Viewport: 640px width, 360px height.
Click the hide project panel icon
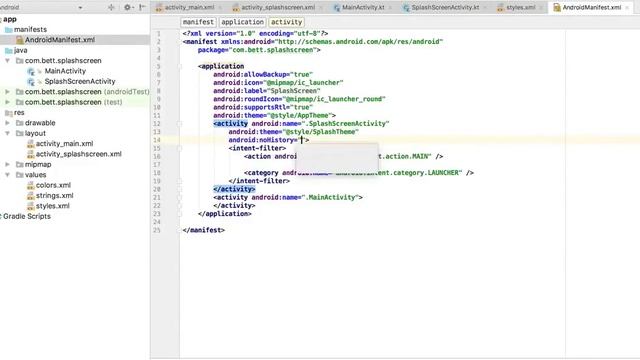142,7
